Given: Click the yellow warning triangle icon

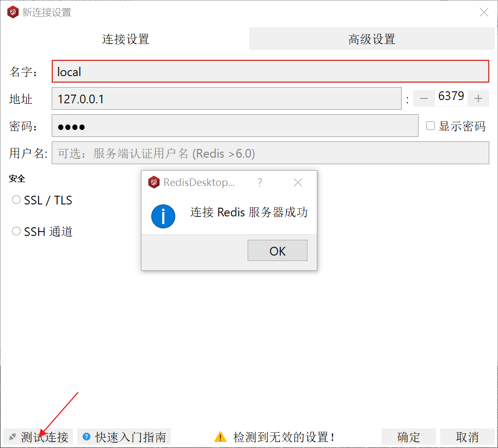Looking at the screenshot, I should pyautogui.click(x=220, y=437).
